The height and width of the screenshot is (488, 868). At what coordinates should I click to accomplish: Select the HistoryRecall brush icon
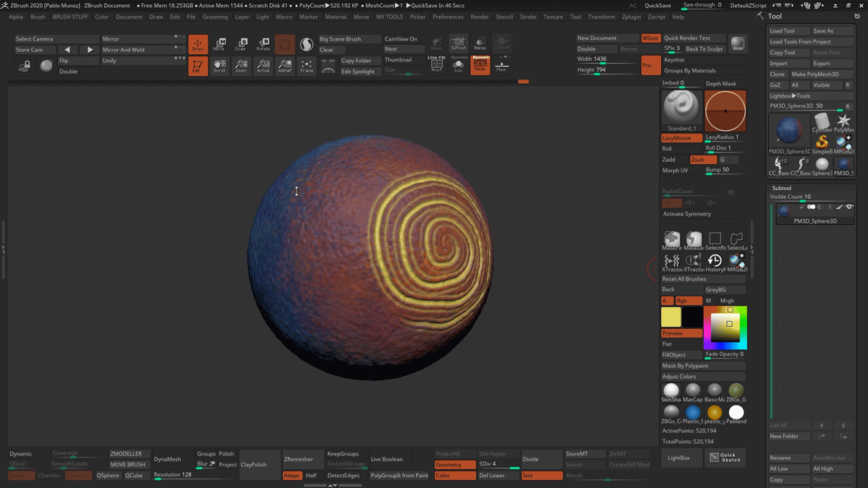pos(715,262)
